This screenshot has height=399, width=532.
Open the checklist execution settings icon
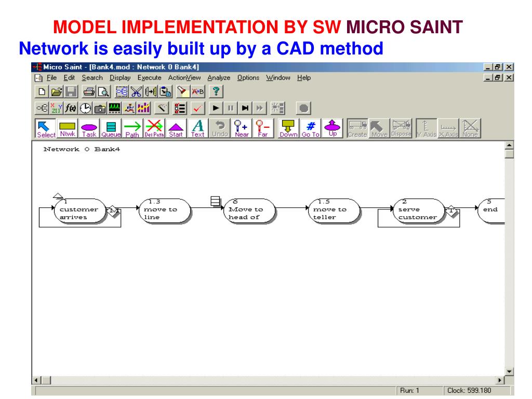180,108
